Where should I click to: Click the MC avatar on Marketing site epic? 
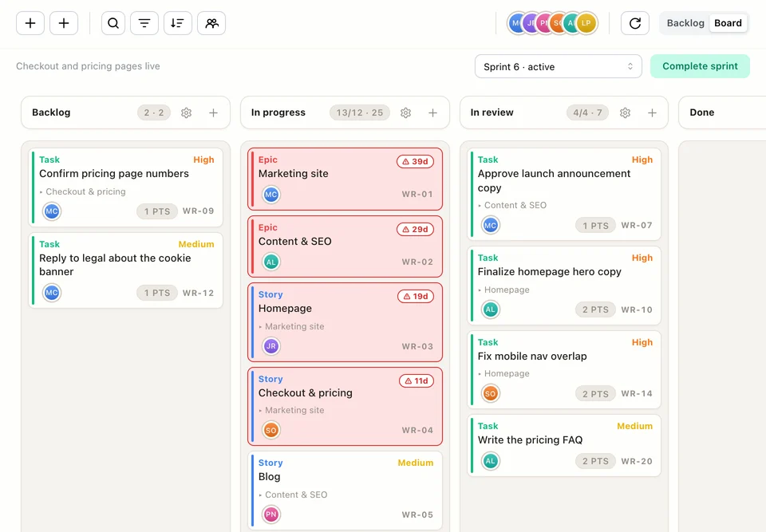coord(271,195)
